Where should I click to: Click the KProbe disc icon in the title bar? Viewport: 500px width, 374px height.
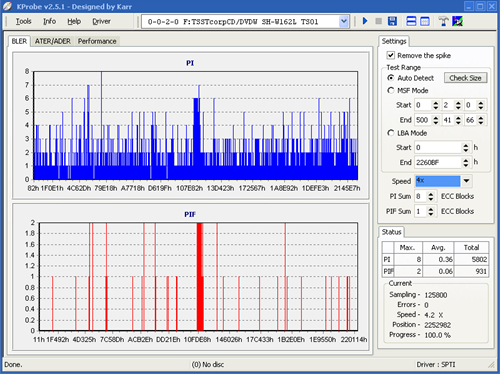coord(8,6)
